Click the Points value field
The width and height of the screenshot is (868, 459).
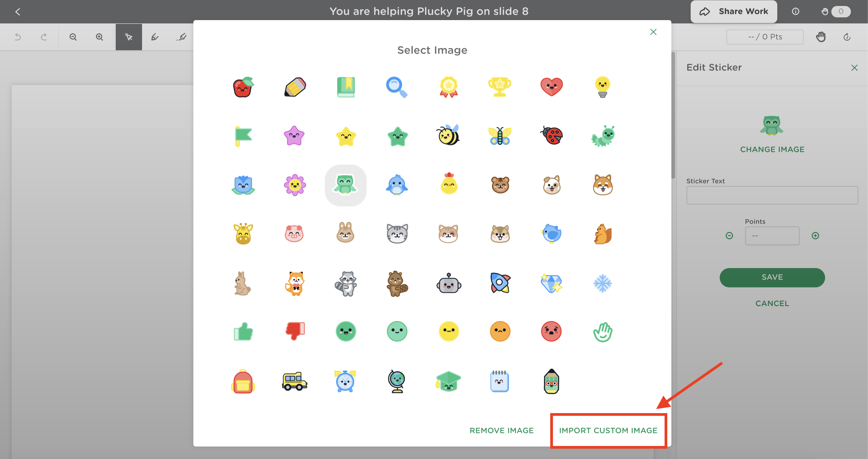coord(772,235)
